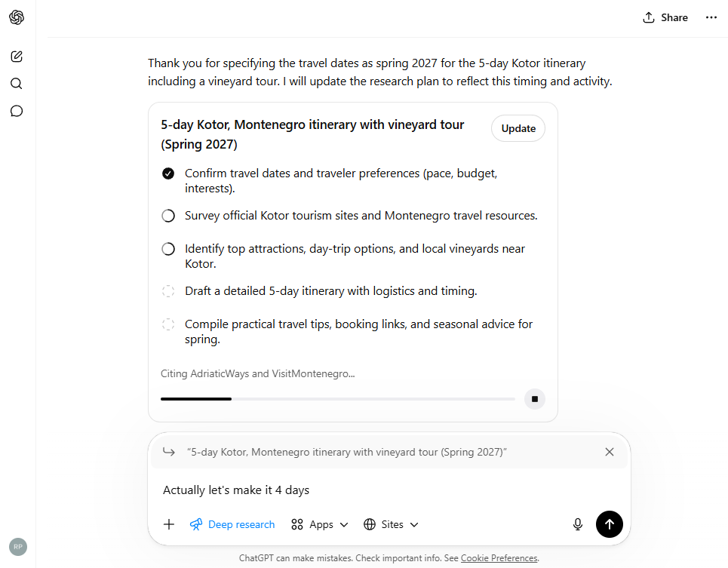Toggle Identify top attractions step circle

click(x=168, y=249)
